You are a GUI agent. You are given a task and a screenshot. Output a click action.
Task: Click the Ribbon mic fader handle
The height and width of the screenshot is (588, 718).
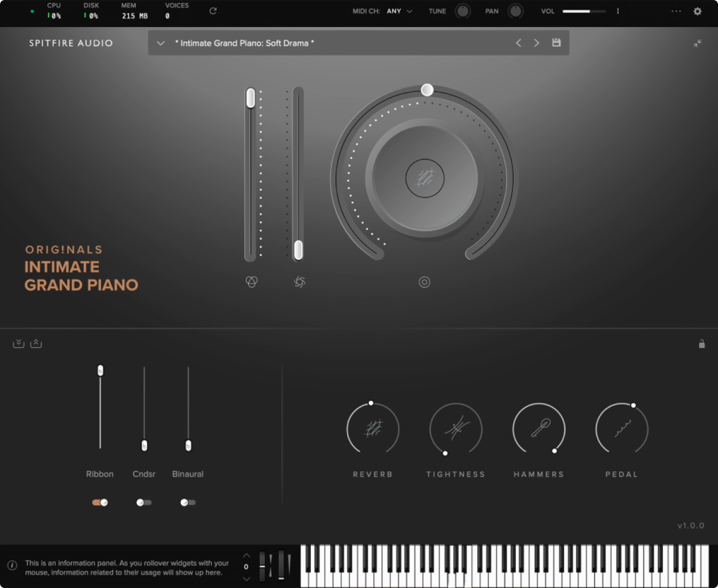tap(100, 370)
